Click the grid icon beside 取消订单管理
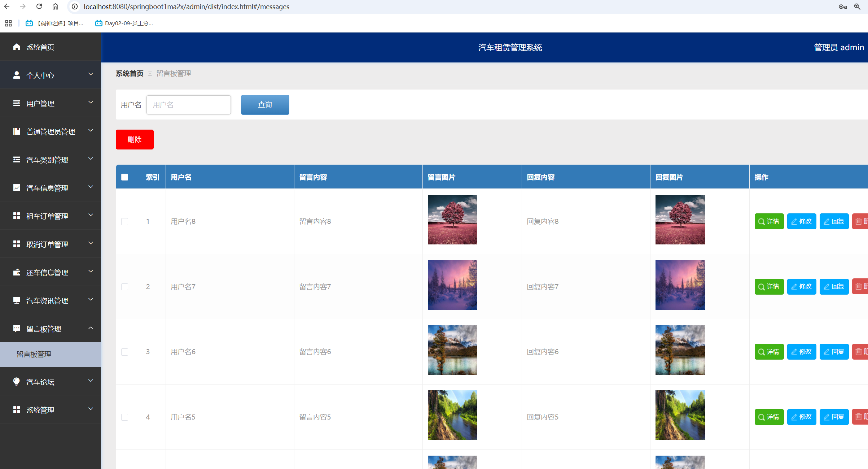This screenshot has width=868, height=469. pos(17,244)
